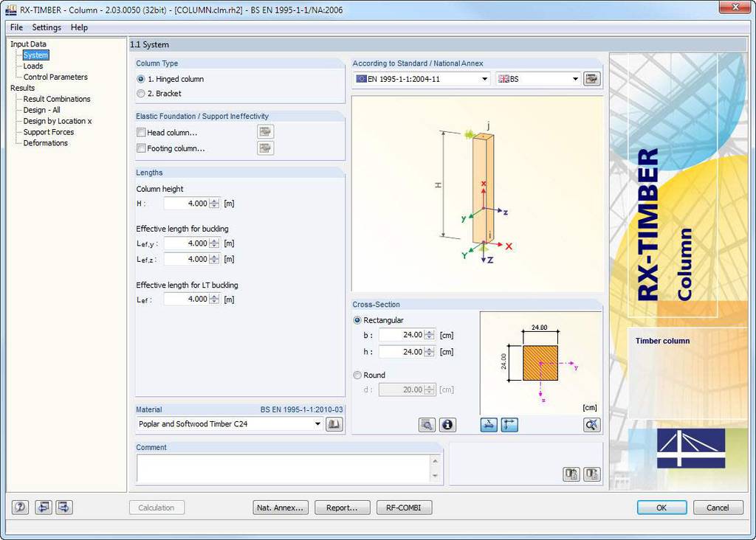Viewport: 756px width, 540px height.
Task: Open Support Forces results
Action: click(x=49, y=132)
